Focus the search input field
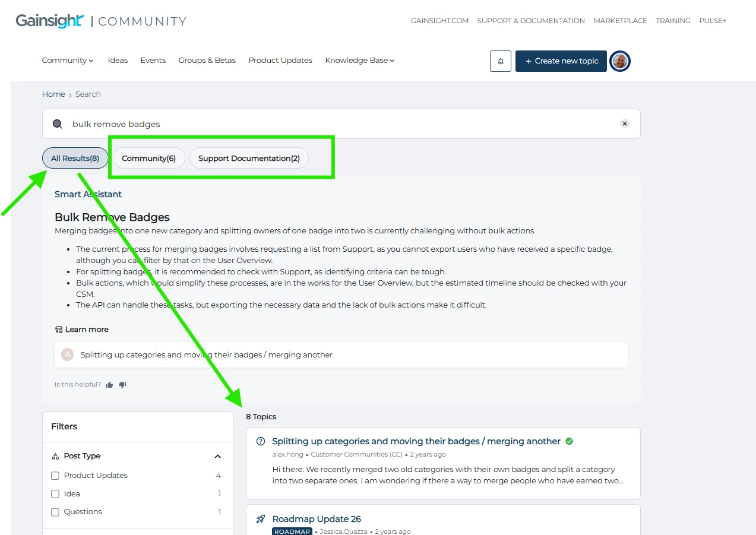Screen dimensions: 756x535 coord(341,124)
